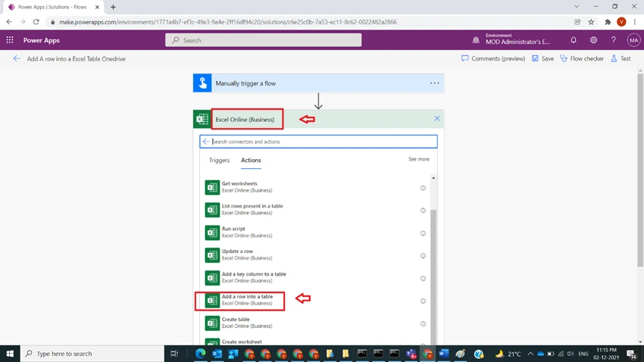Image resolution: width=644 pixels, height=362 pixels.
Task: Show info for Update a row action
Action: (x=423, y=256)
